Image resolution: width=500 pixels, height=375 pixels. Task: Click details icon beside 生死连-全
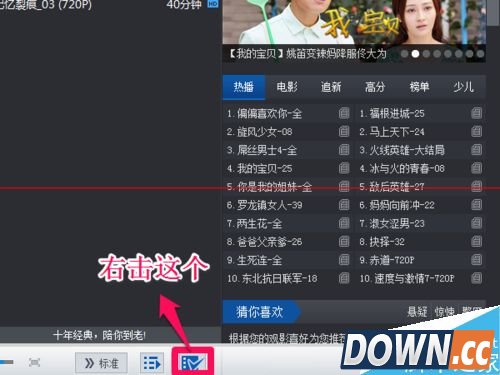tap(344, 260)
